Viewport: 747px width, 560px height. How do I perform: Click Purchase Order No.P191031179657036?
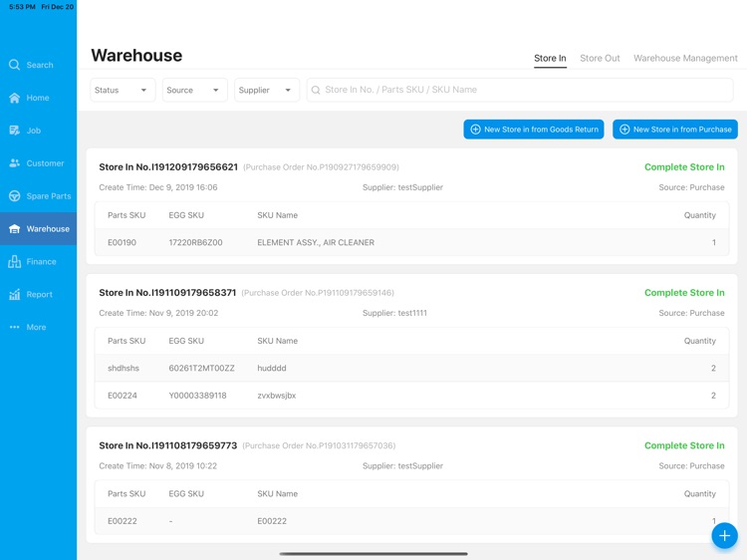pyautogui.click(x=319, y=445)
